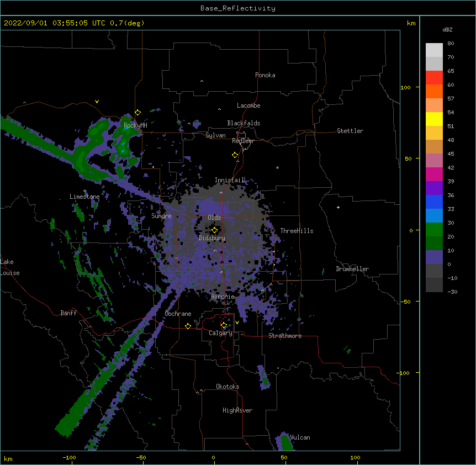Screen dimensions: 476x465
Task: Click the Cochrane label
Action: point(178,314)
